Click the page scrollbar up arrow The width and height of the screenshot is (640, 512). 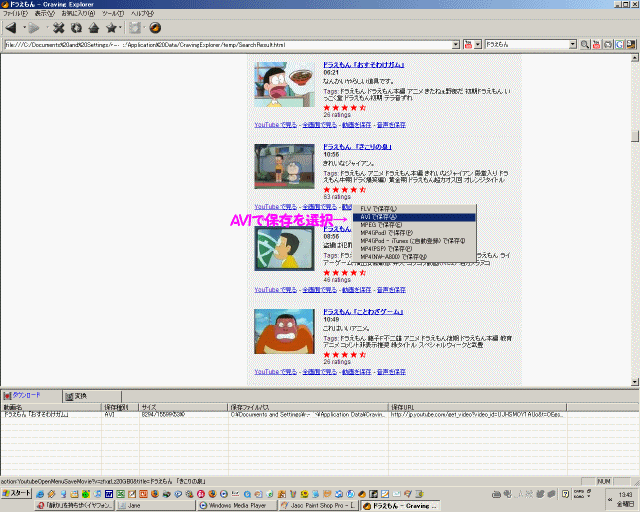click(635, 58)
